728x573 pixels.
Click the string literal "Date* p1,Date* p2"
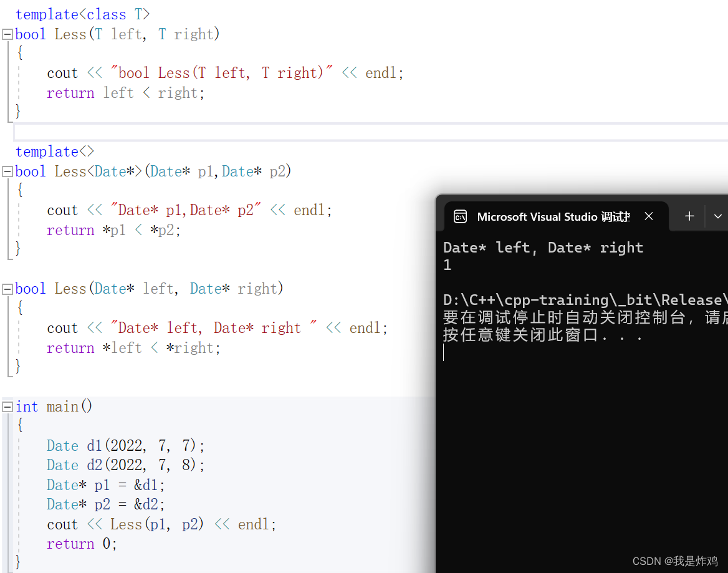(186, 210)
